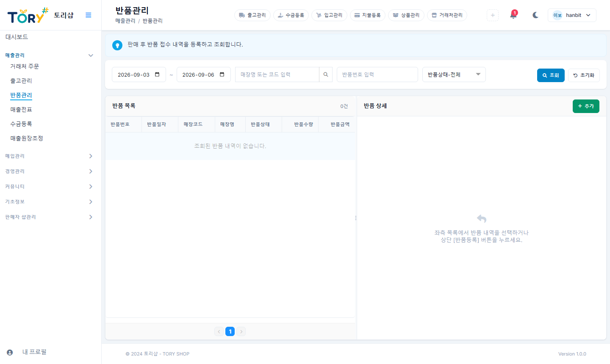
Task: Click the light bulb info icon
Action: (117, 45)
